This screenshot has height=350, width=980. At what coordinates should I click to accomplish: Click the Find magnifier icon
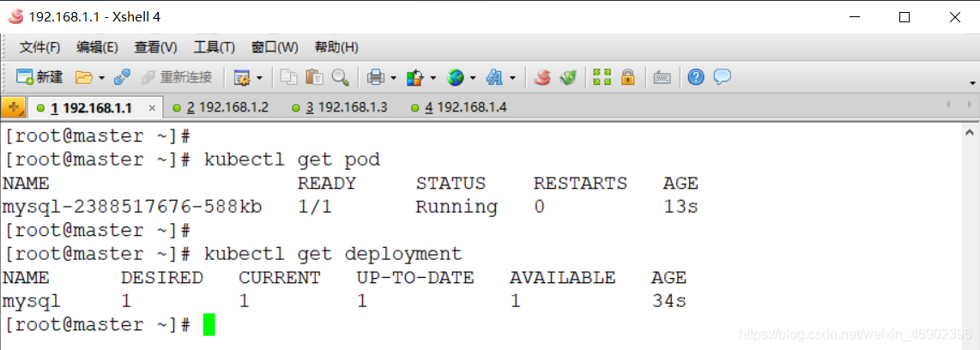coord(340,77)
